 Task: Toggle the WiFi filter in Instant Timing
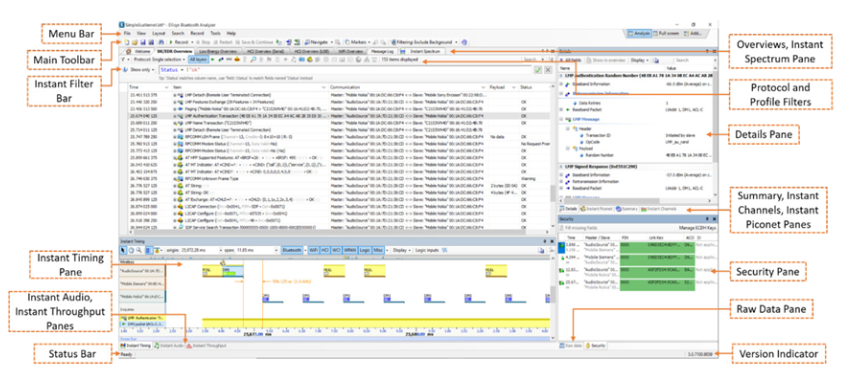pyautogui.click(x=314, y=250)
